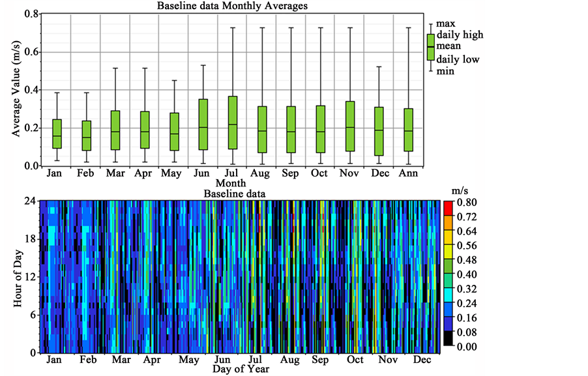
Task: Click 'Sep' label under the heatmap
Action: tap(320, 360)
